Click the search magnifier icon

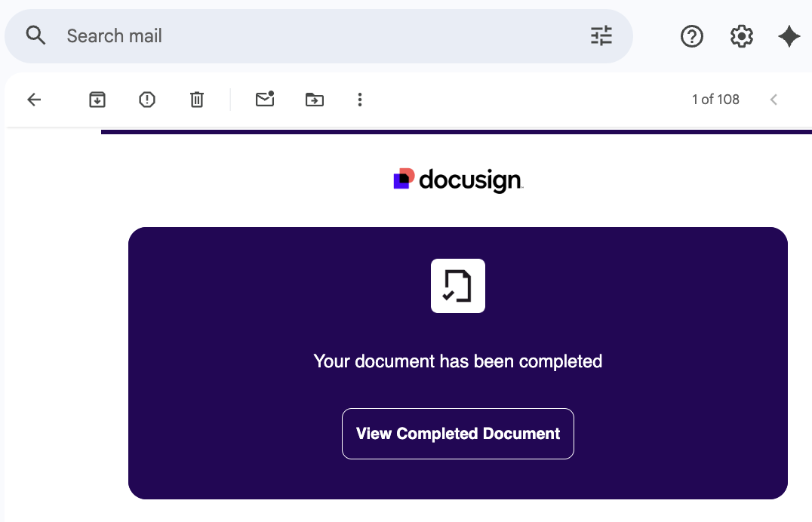click(35, 35)
